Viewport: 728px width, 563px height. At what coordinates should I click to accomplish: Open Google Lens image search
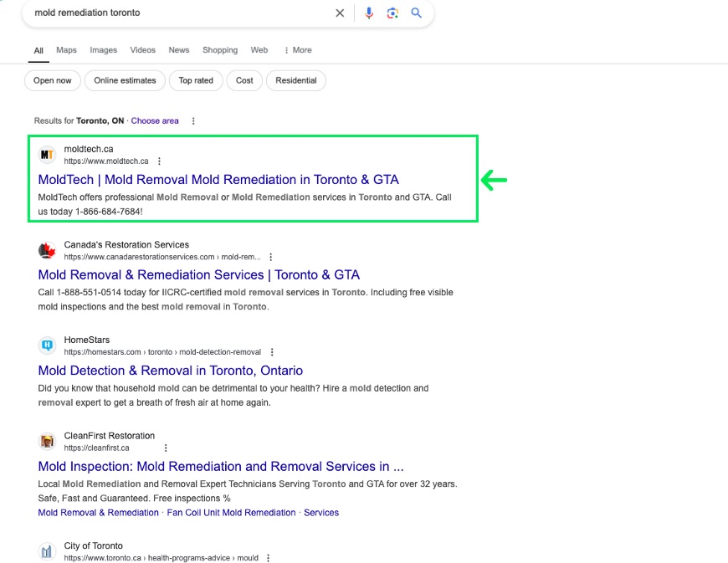click(392, 13)
